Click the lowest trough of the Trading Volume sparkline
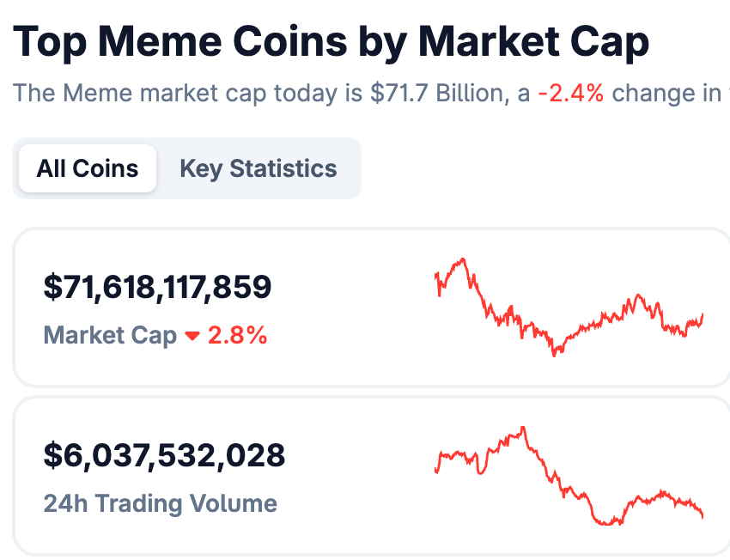This screenshot has height=560, width=730. (606, 524)
